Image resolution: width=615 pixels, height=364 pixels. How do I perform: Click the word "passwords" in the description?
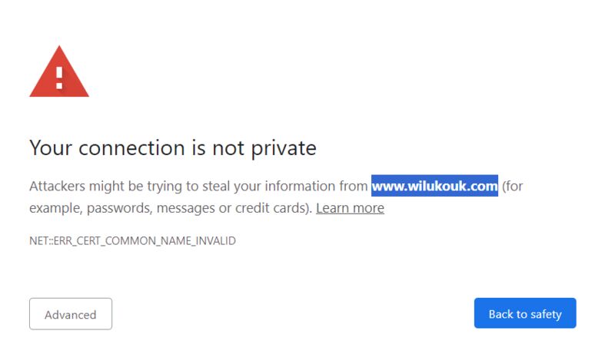click(x=119, y=208)
